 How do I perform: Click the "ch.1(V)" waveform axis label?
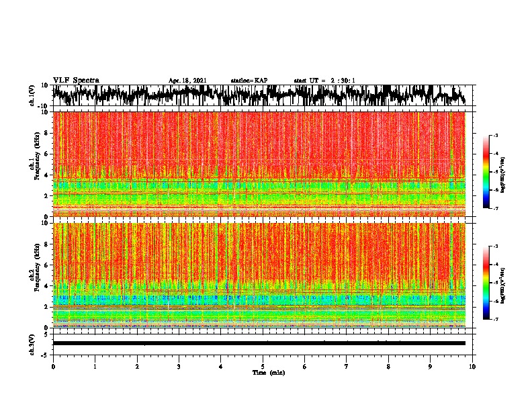click(32, 95)
